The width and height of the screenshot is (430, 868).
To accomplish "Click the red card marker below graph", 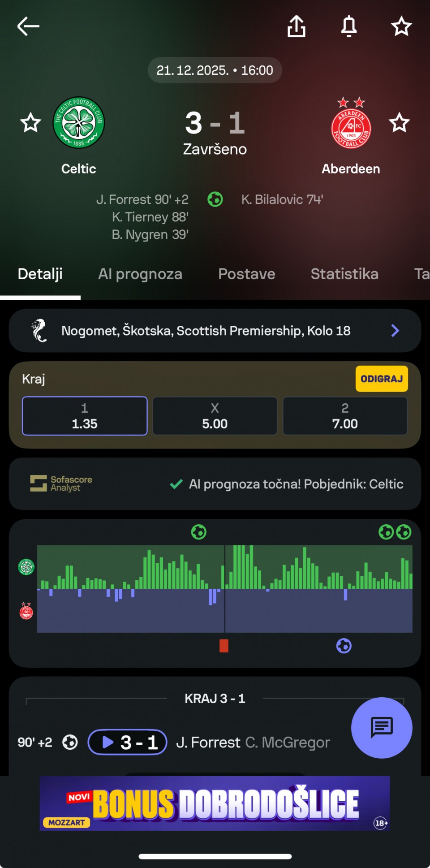I will [x=224, y=646].
